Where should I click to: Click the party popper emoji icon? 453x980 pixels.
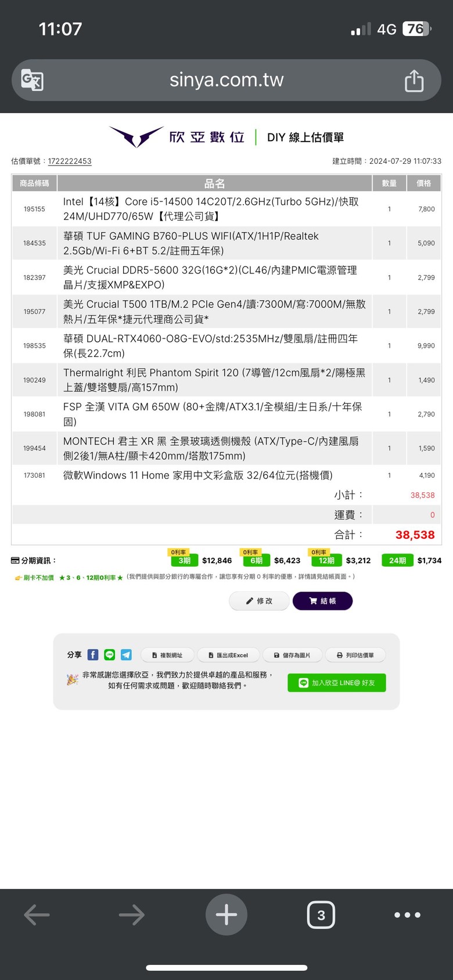73,679
